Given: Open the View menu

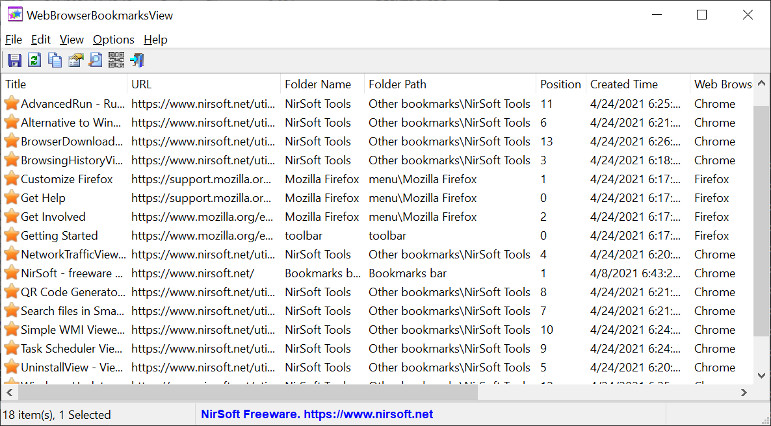Looking at the screenshot, I should [x=72, y=40].
